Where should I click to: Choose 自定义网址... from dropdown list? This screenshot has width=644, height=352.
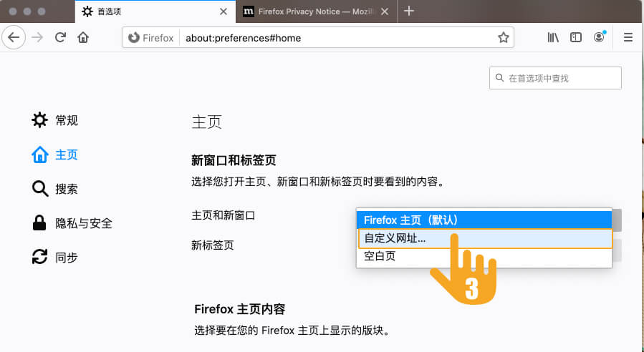485,238
